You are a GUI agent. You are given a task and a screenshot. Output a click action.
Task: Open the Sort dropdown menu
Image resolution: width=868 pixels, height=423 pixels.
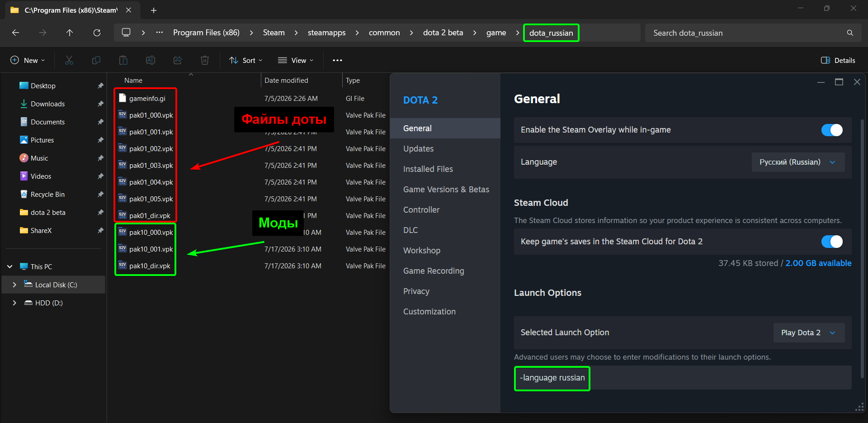[x=245, y=60]
